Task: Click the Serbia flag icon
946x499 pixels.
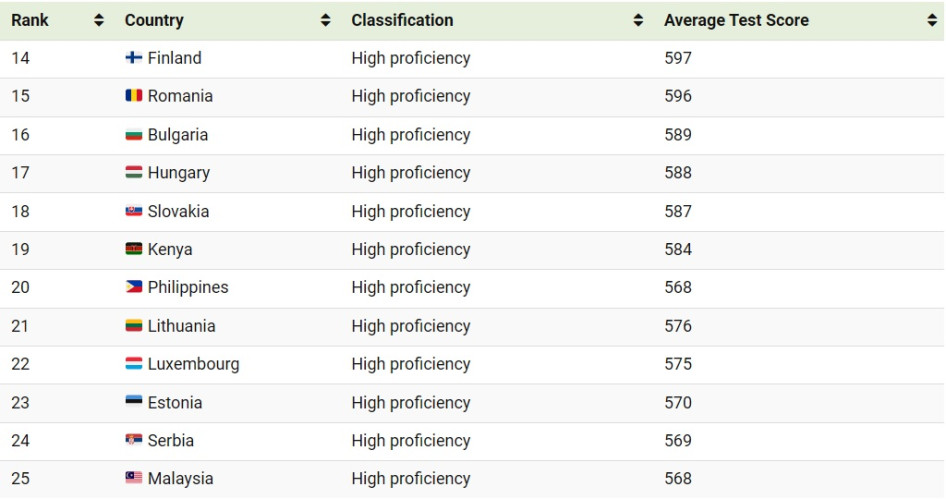Action: pos(133,440)
